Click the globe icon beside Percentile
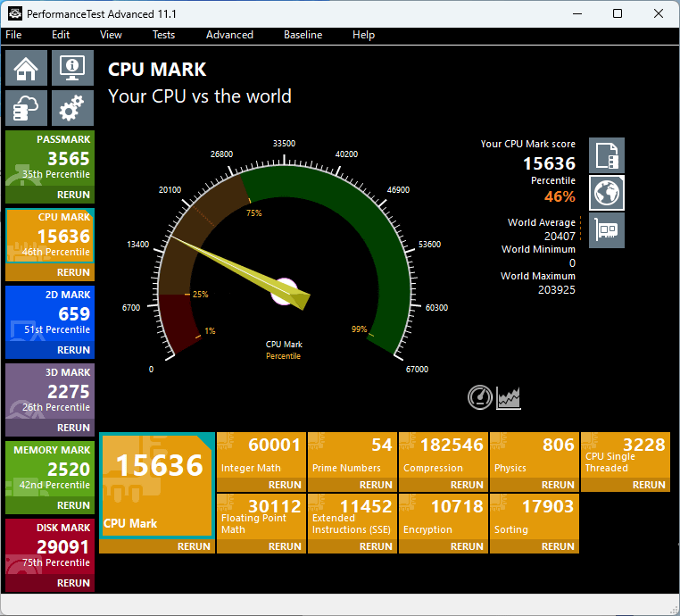This screenshot has height=616, width=680. click(x=608, y=193)
